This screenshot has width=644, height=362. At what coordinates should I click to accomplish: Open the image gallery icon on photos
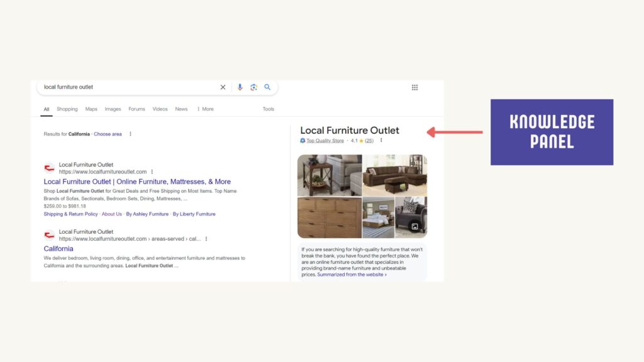pos(415,226)
